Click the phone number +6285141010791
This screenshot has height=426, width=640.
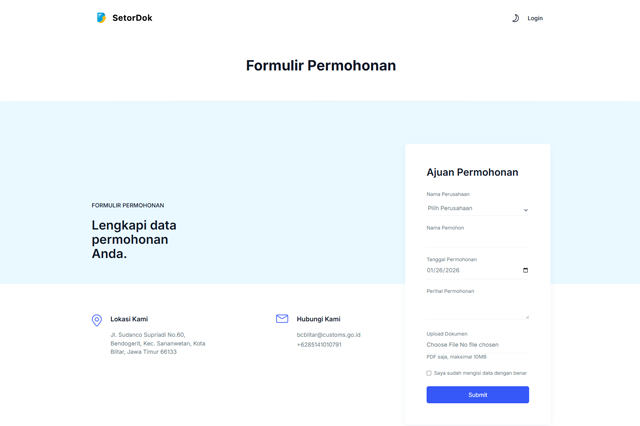319,345
